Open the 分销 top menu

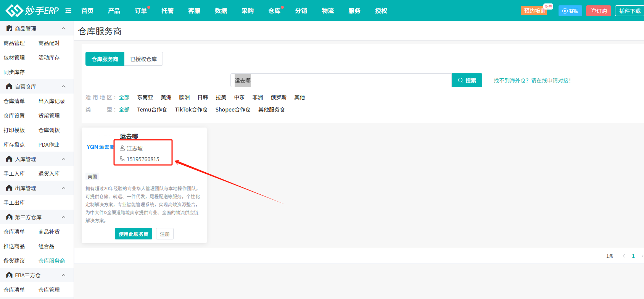[301, 11]
